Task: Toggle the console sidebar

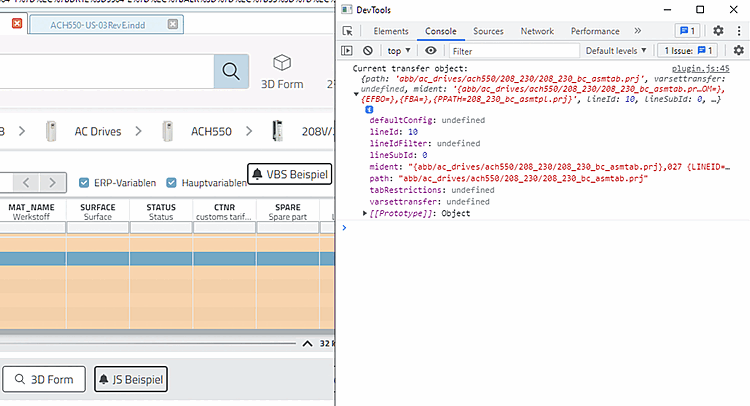Action: pyautogui.click(x=347, y=51)
